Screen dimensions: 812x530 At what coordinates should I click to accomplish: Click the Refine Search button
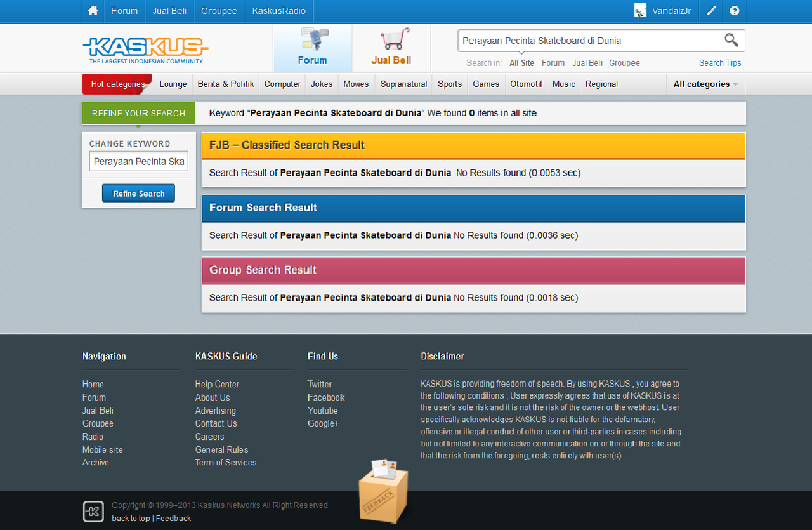[138, 194]
